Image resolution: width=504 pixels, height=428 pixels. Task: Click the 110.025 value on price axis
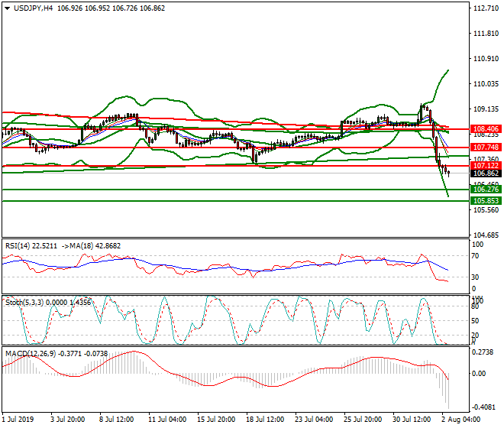[x=486, y=84]
